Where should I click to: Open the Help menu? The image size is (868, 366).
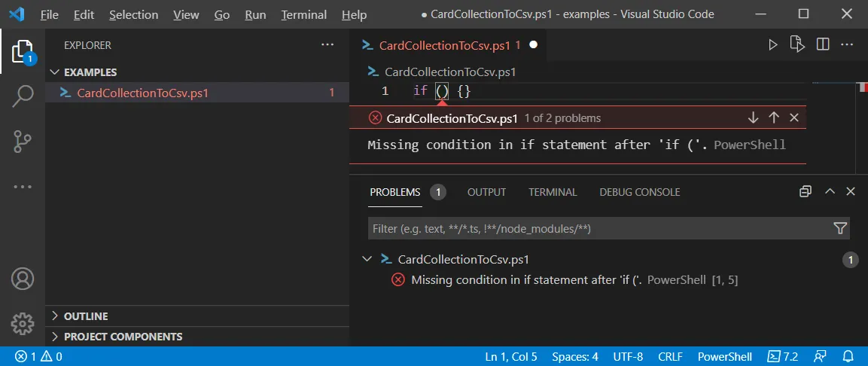point(355,14)
